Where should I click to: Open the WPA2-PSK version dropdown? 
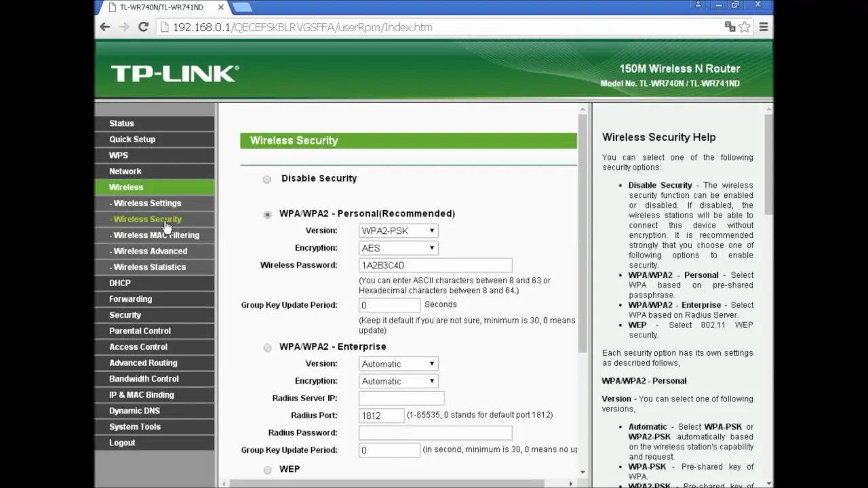(398, 230)
